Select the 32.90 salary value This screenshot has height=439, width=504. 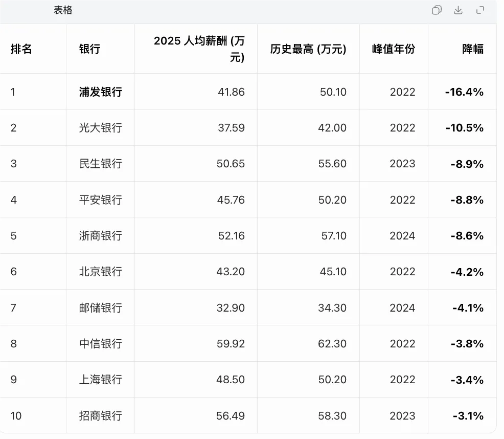click(231, 308)
